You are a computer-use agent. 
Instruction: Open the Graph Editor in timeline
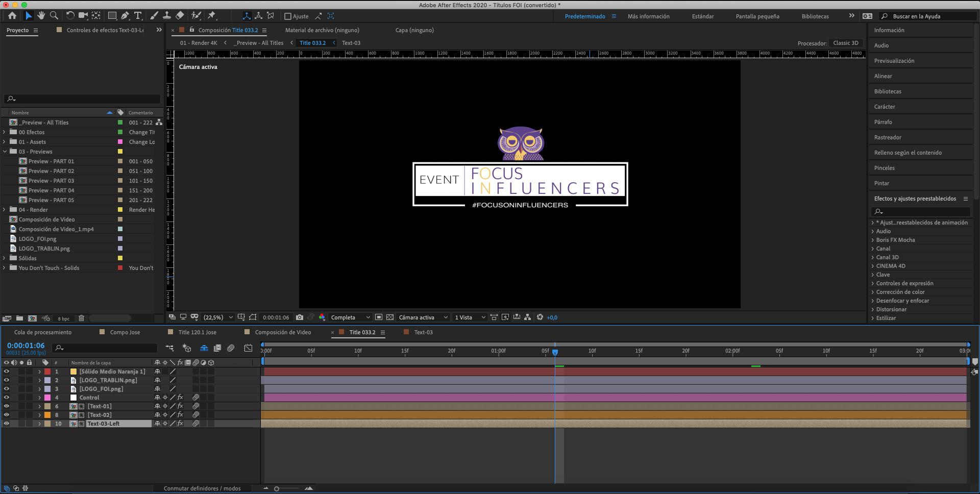(248, 348)
